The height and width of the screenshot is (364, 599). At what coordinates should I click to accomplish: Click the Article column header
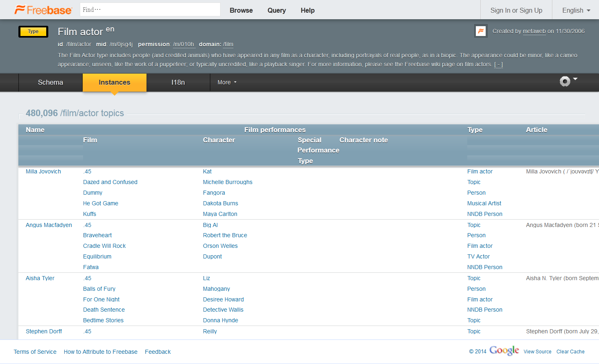click(536, 130)
